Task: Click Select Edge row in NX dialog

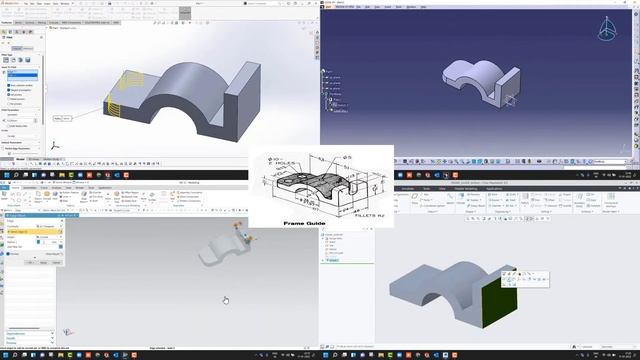Action: click(35, 232)
